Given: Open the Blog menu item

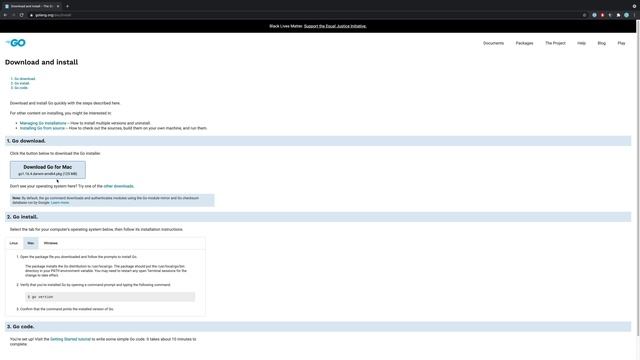Looking at the screenshot, I should [602, 43].
